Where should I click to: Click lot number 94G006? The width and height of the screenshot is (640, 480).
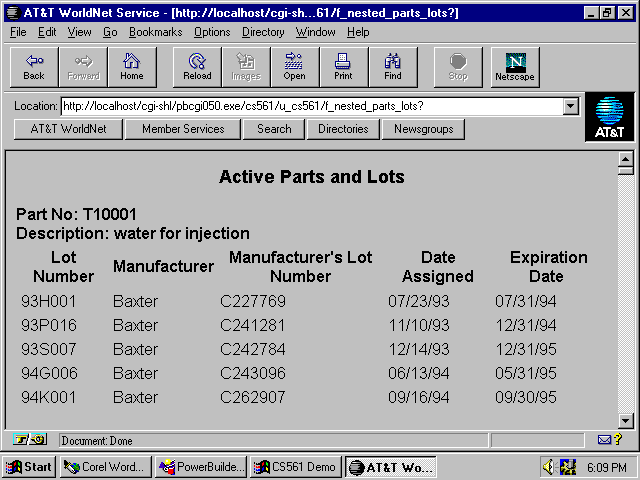coord(49,373)
